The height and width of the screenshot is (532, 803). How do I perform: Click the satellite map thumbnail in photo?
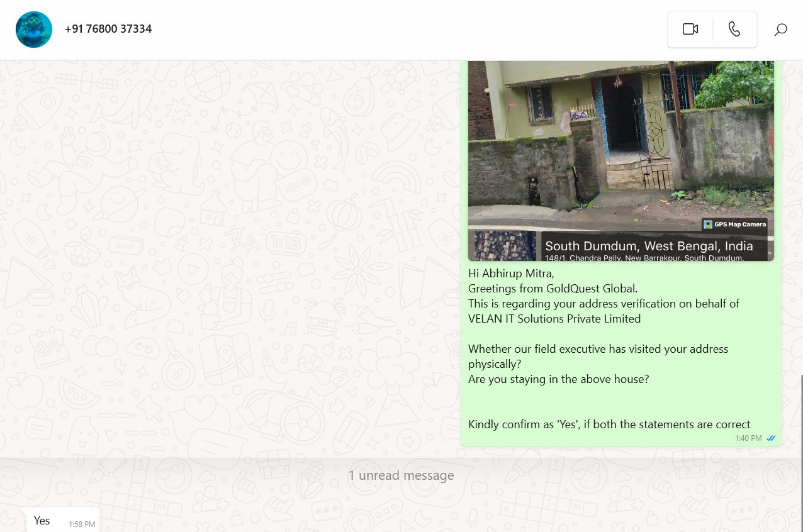tap(505, 246)
